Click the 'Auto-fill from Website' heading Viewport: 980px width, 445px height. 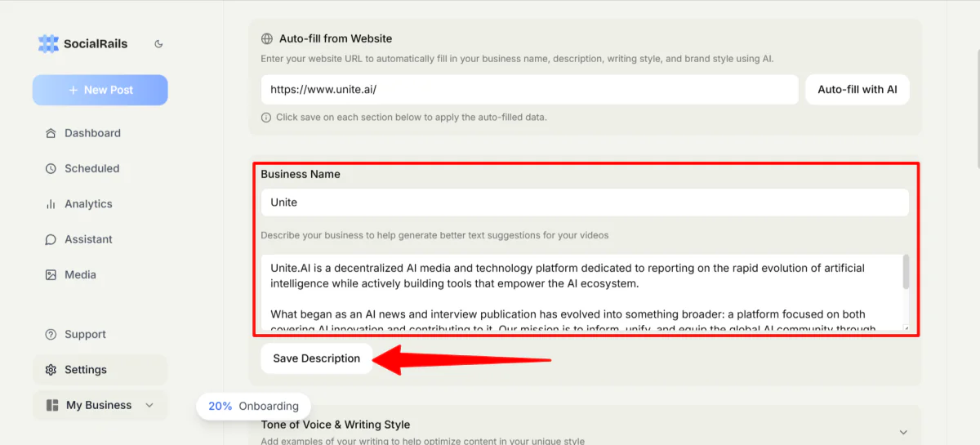coord(336,38)
